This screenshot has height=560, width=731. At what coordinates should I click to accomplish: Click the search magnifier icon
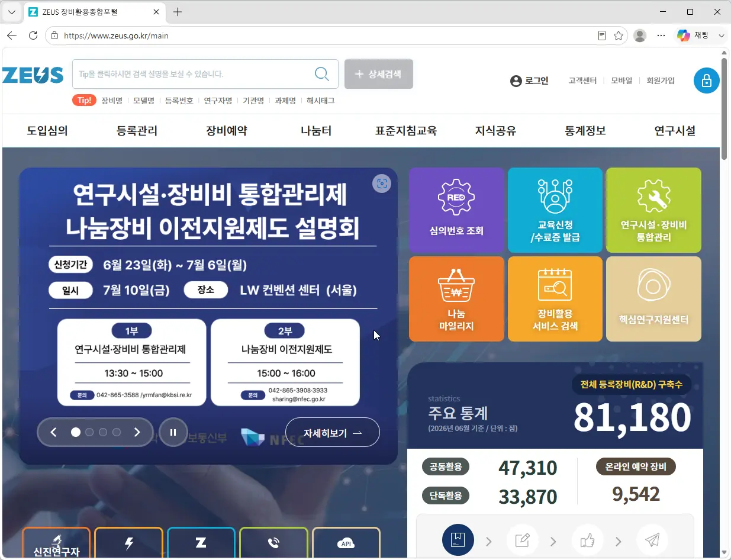click(x=322, y=74)
